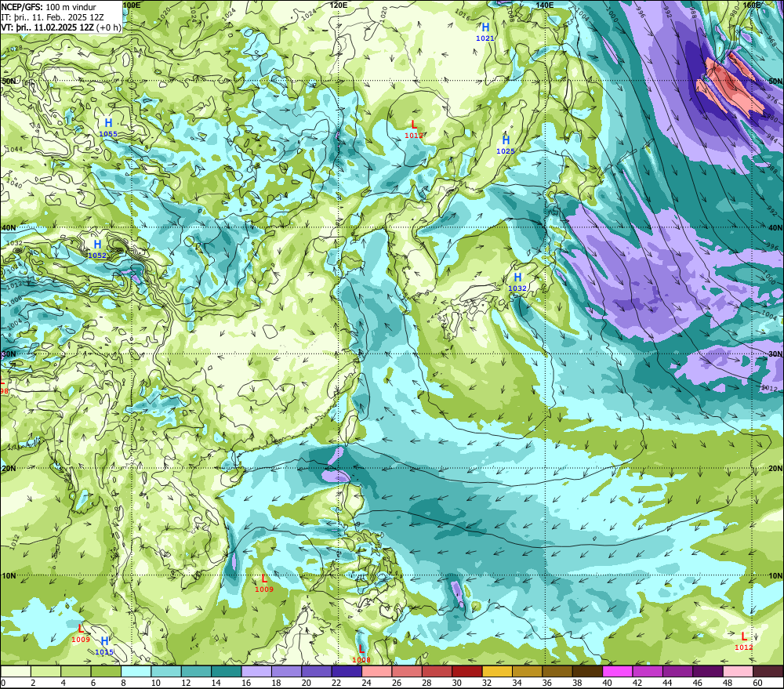Pick the 16–18 m/s lavender legend swatch

click(256, 671)
